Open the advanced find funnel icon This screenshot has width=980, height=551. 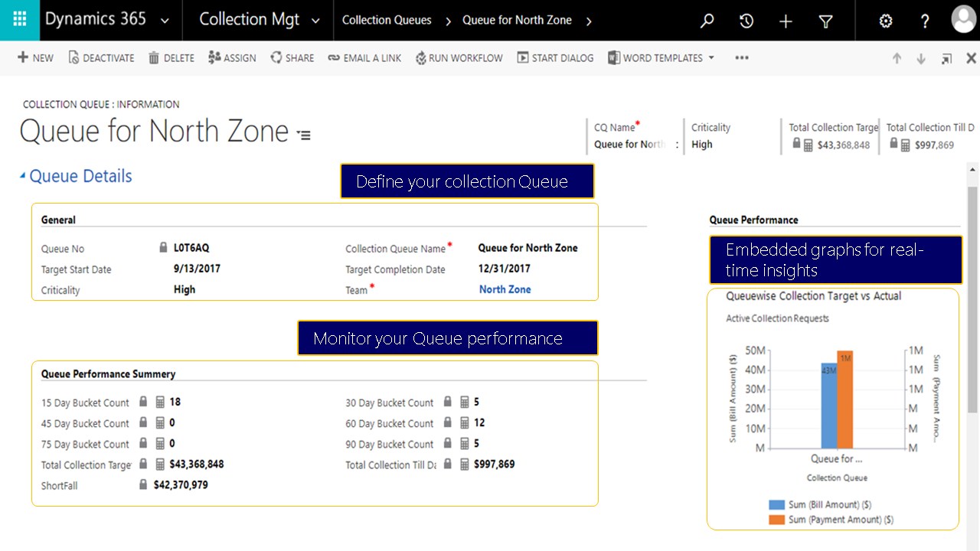[x=825, y=21]
